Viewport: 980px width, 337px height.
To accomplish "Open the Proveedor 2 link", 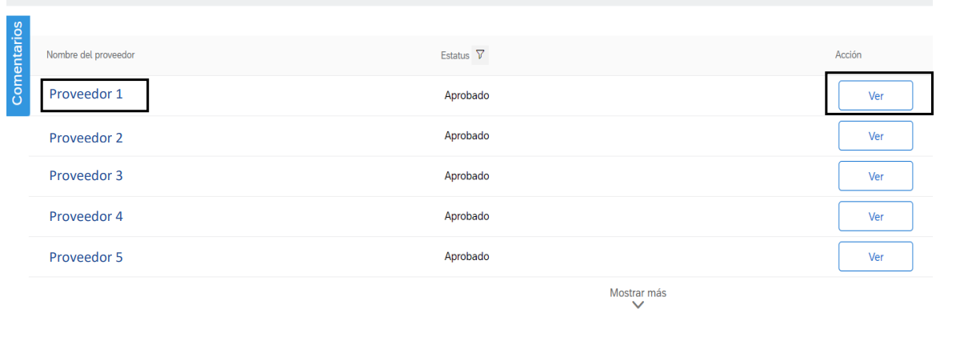I will click(x=86, y=138).
